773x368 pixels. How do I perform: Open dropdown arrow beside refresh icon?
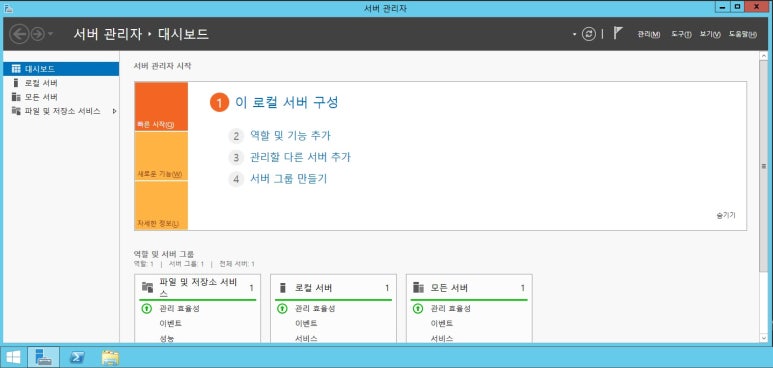point(575,35)
